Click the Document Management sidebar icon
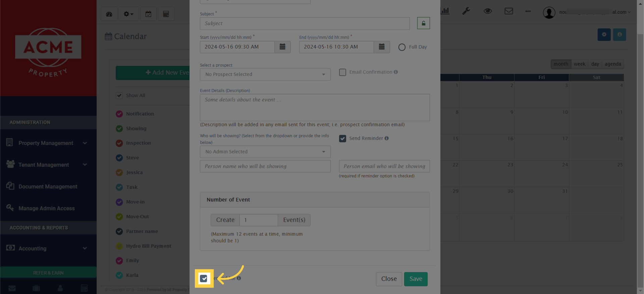The image size is (644, 294). point(10,186)
